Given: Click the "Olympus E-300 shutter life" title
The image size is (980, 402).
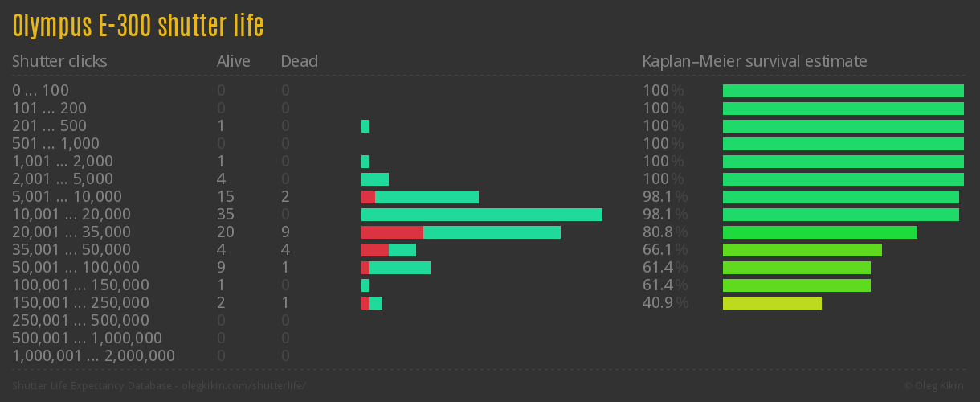Looking at the screenshot, I should 138,26.
